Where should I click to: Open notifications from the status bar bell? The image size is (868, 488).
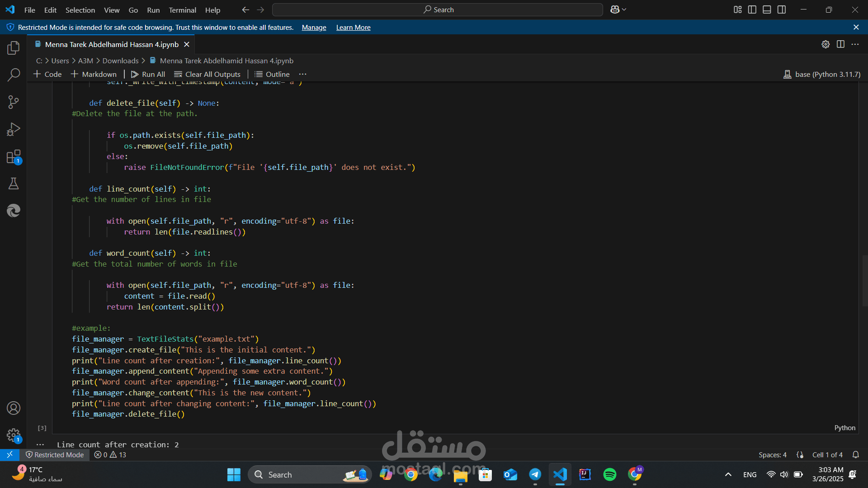click(x=857, y=455)
